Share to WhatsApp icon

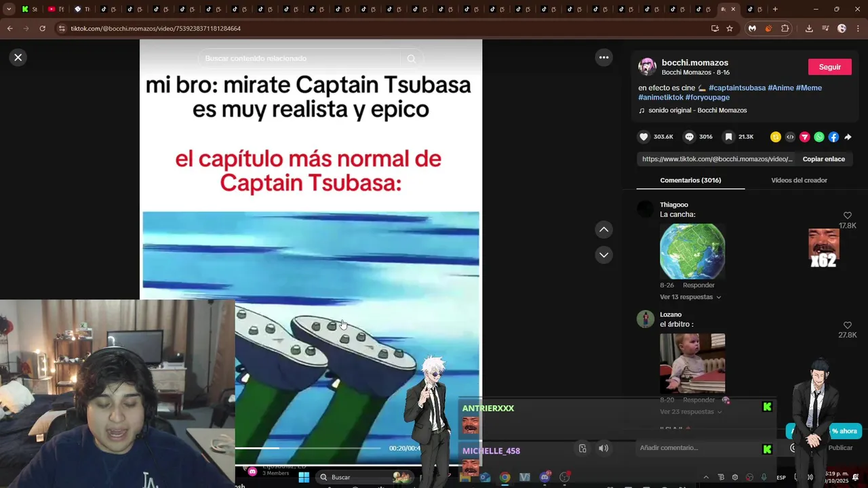819,137
